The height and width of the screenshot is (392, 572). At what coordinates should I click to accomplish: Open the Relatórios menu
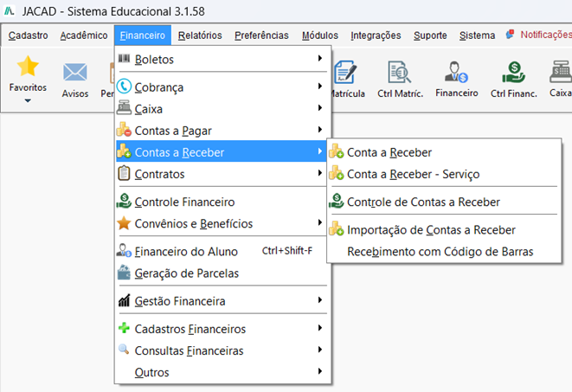[x=200, y=35]
